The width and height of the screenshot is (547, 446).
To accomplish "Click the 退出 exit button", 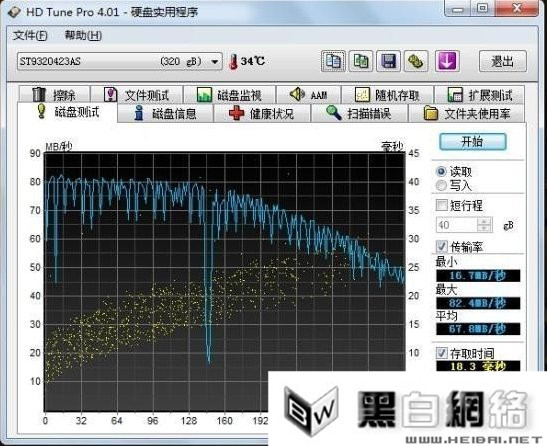I will [x=502, y=61].
